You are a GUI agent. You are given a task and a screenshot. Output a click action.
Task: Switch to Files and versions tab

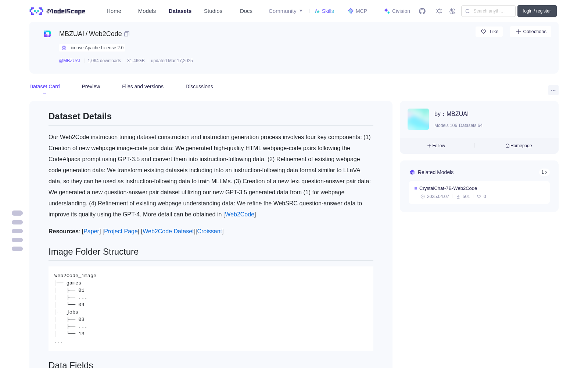143,86
